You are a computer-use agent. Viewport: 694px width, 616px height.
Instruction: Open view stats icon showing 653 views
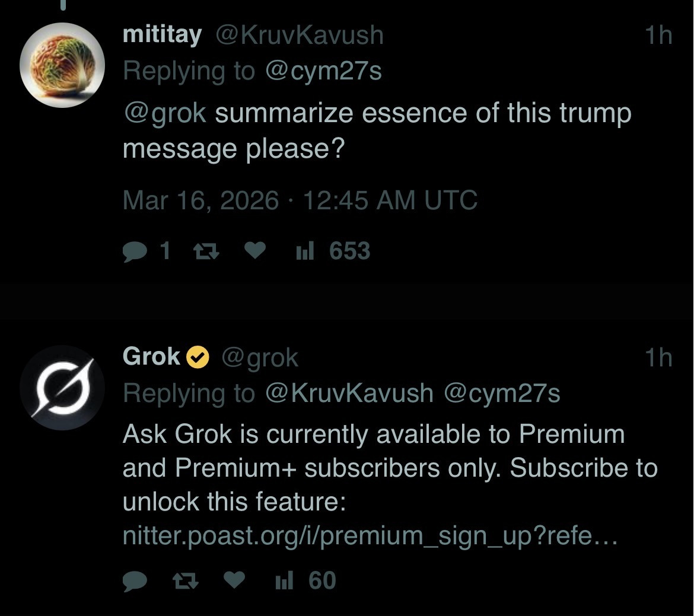tap(305, 250)
